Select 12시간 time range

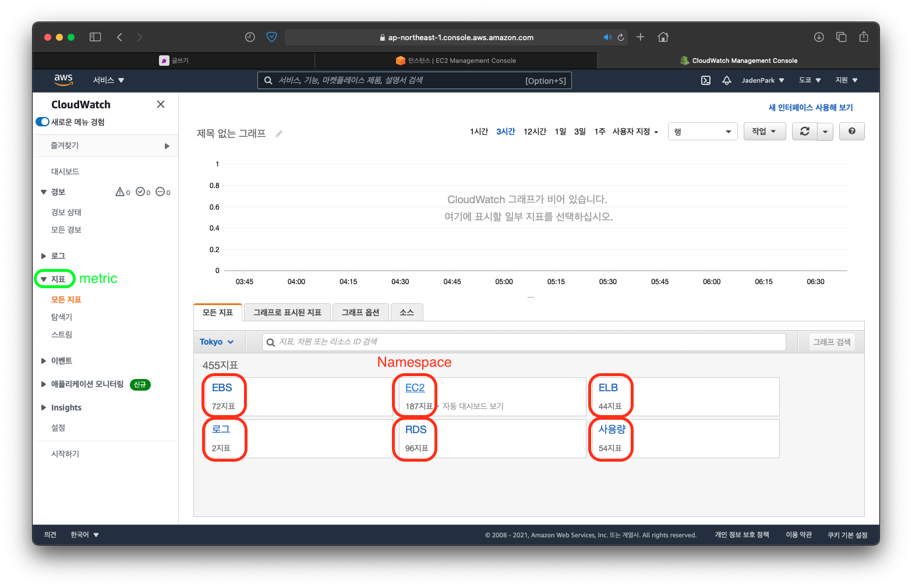[x=535, y=132]
